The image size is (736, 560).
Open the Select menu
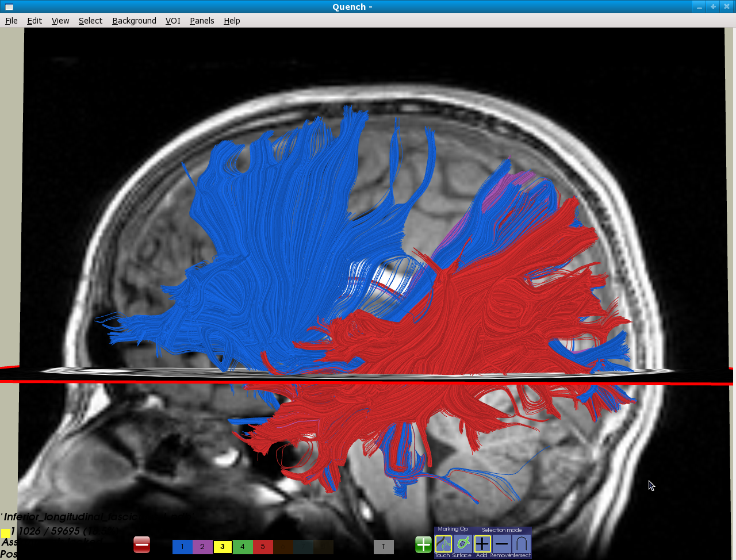click(x=90, y=21)
